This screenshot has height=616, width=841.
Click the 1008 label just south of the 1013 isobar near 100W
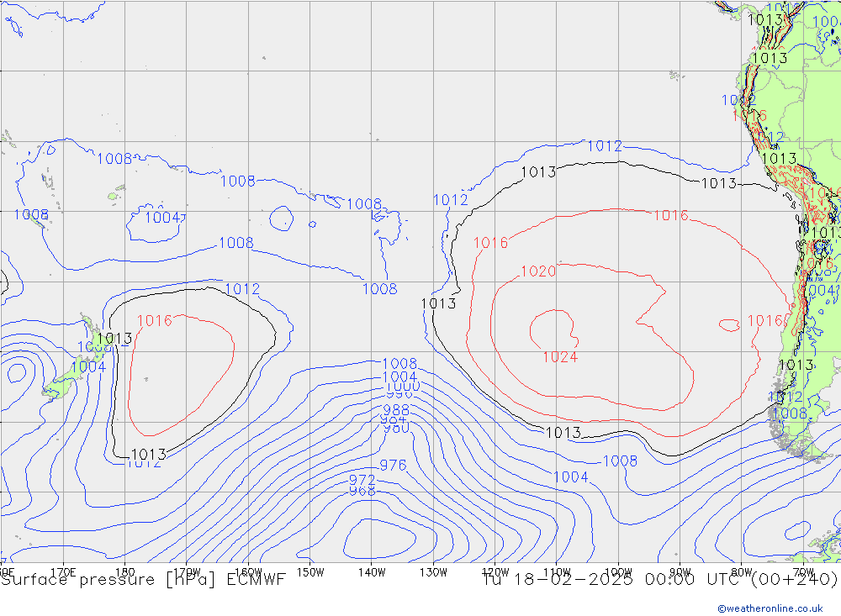coord(620,461)
